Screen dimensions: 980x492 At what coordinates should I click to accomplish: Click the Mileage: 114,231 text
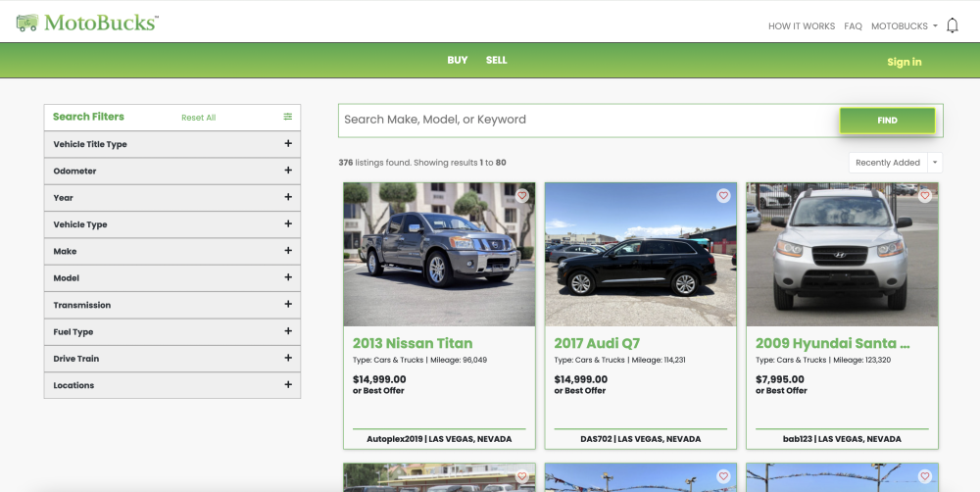click(x=659, y=360)
